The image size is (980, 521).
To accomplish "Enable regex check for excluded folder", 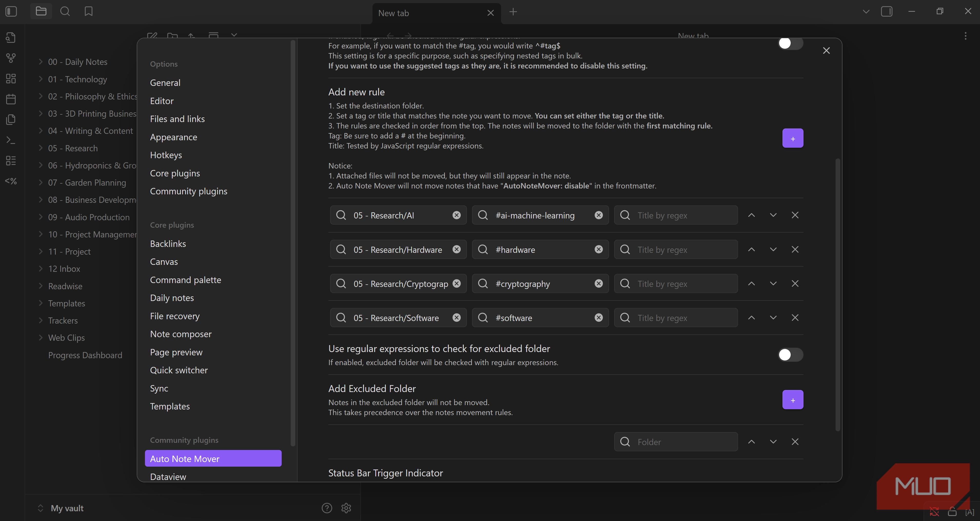I will pos(791,355).
